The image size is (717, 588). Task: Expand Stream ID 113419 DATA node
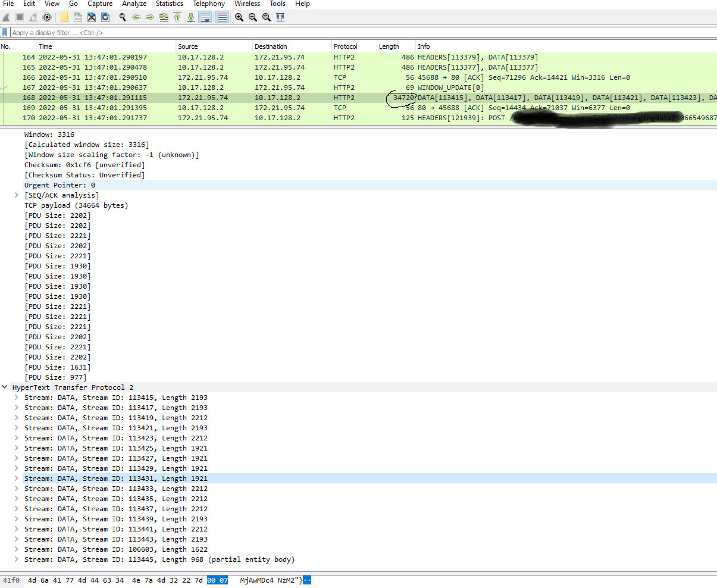point(17,418)
